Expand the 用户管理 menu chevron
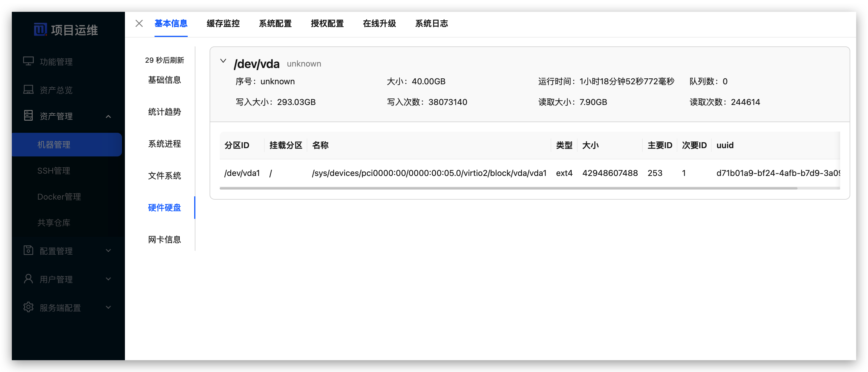This screenshot has height=372, width=868. [108, 279]
